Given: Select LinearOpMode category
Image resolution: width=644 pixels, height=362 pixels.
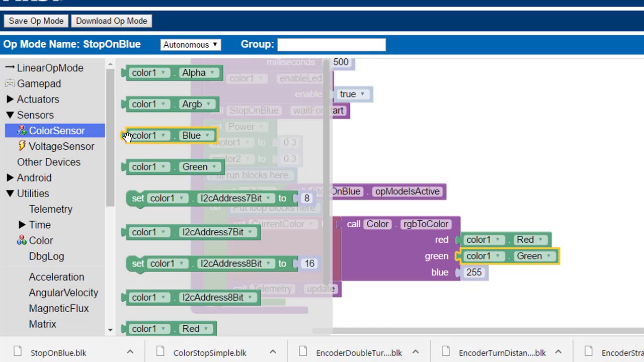Looking at the screenshot, I should pyautogui.click(x=50, y=68).
